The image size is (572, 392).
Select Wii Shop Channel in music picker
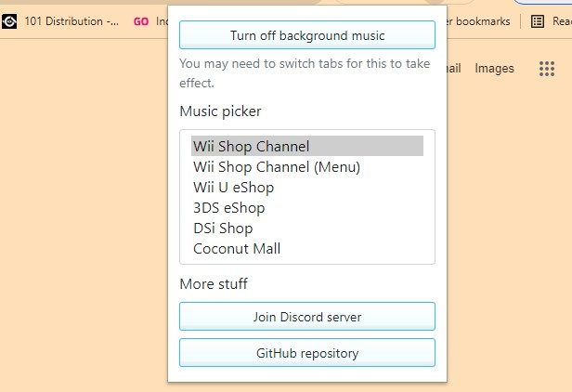pos(307,146)
